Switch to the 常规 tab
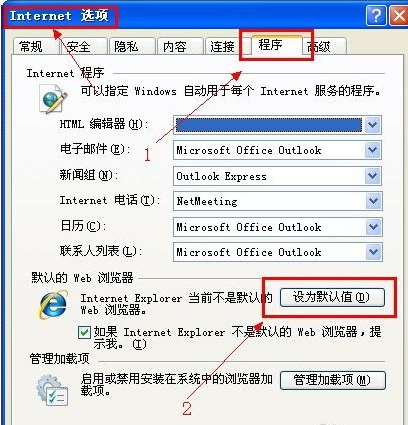408x425 pixels. [34, 46]
